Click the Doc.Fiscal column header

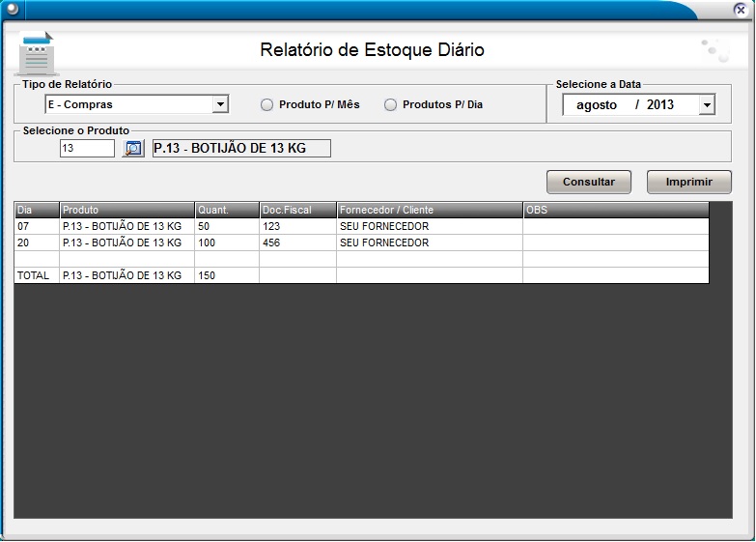(x=298, y=210)
